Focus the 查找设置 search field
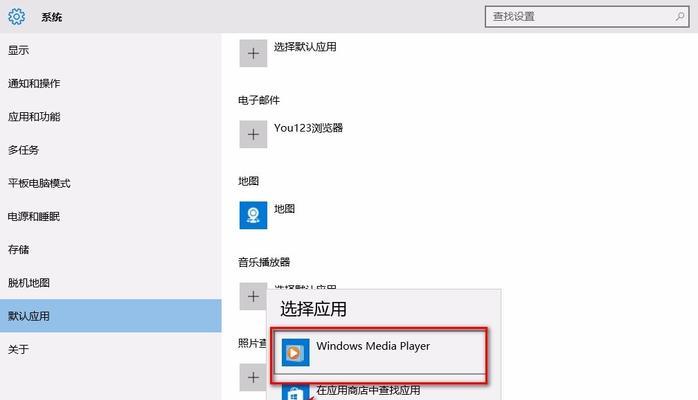 click(x=587, y=17)
